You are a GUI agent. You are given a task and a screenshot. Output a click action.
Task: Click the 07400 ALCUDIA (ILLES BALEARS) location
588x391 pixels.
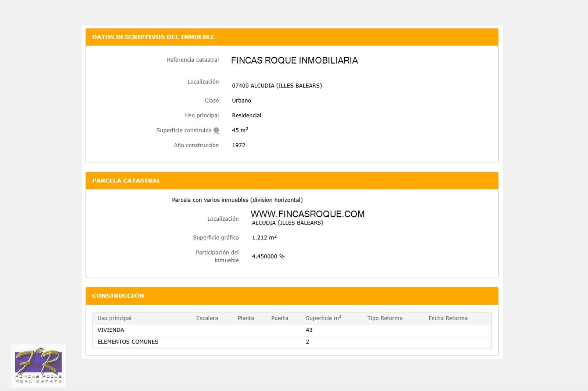coord(277,86)
